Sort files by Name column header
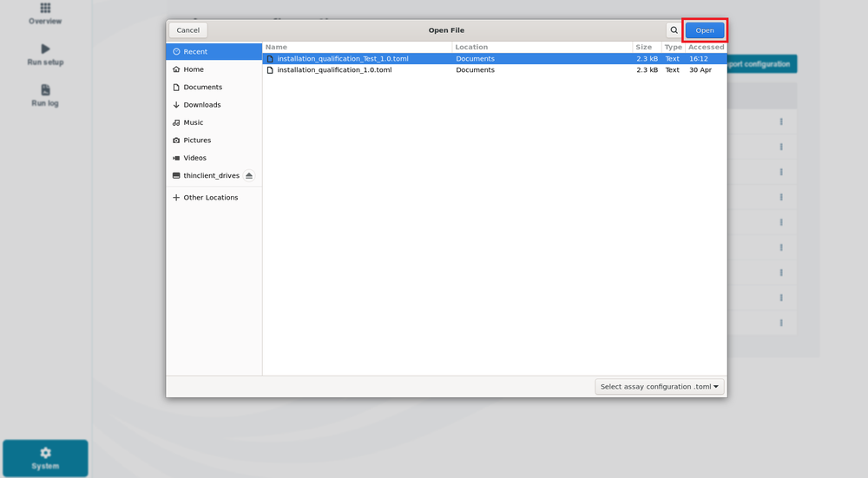This screenshot has height=478, width=868. [358, 47]
